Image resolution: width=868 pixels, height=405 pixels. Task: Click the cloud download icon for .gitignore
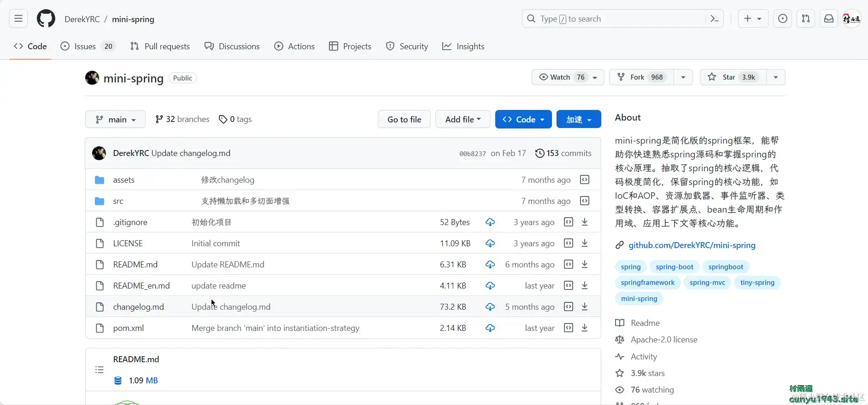(490, 222)
